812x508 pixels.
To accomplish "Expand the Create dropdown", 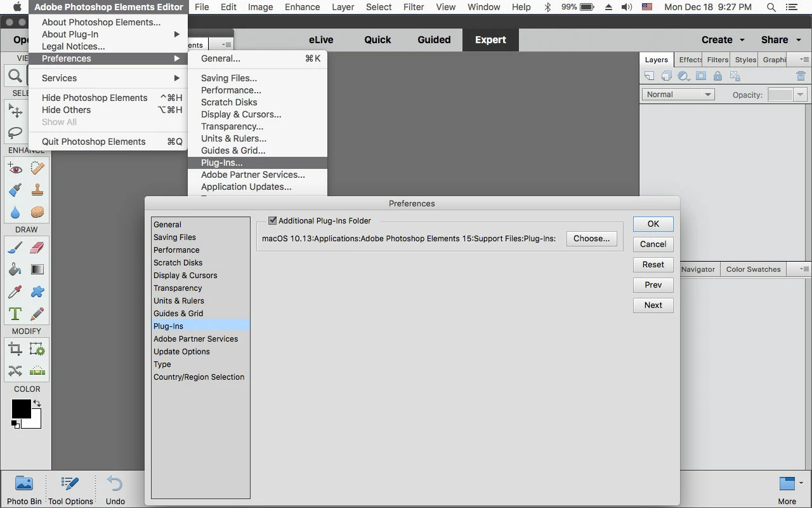I will [x=723, y=39].
